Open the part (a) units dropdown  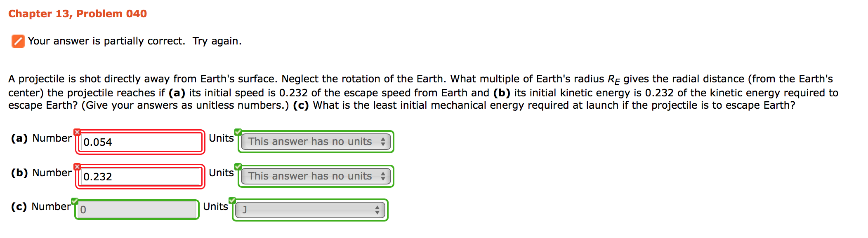(x=316, y=142)
